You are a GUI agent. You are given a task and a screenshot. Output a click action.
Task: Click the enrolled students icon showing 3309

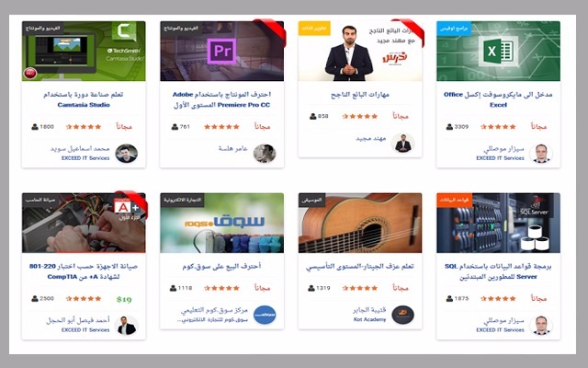click(449, 127)
